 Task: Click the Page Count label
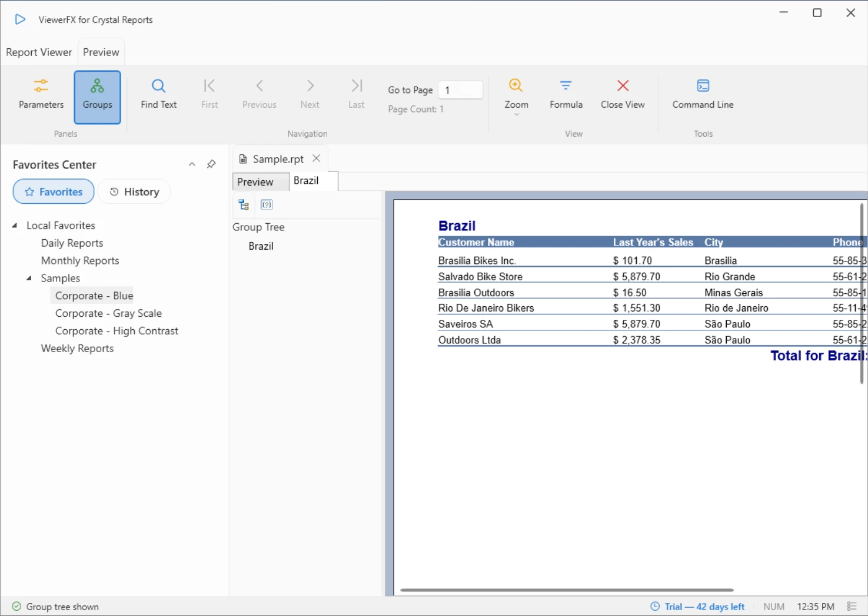pyautogui.click(x=415, y=110)
